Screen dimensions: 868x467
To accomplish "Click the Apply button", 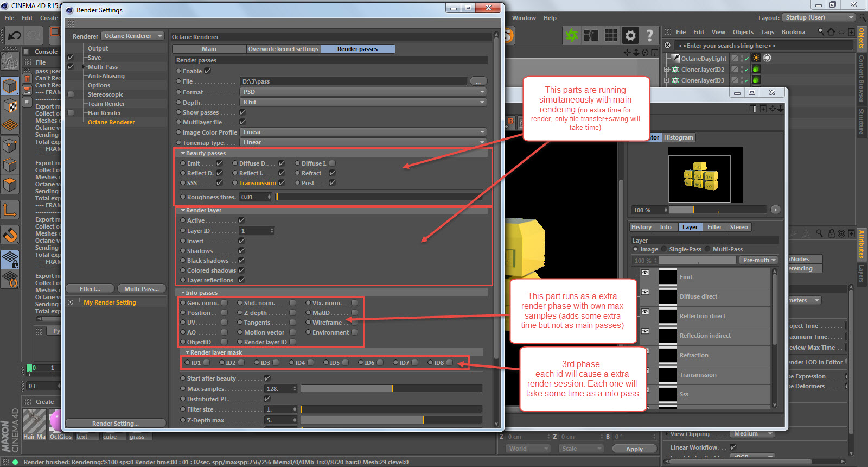I will (634, 449).
